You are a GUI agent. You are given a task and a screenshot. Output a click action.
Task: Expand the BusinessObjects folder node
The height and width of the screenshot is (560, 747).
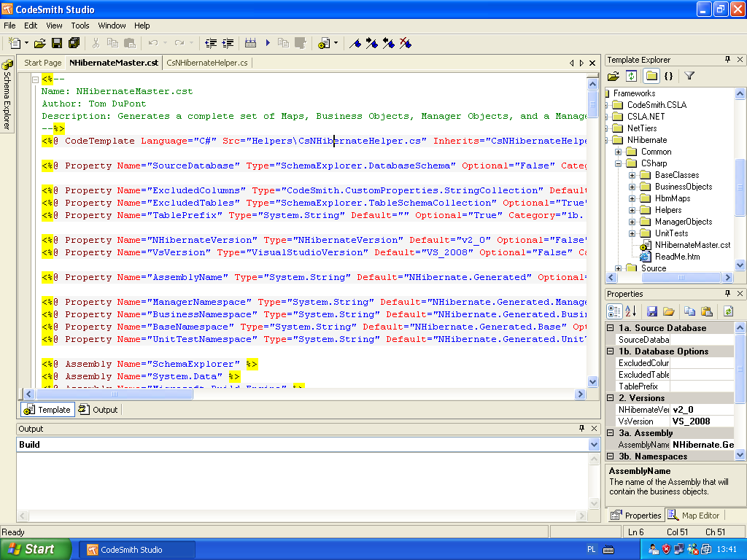click(x=632, y=187)
